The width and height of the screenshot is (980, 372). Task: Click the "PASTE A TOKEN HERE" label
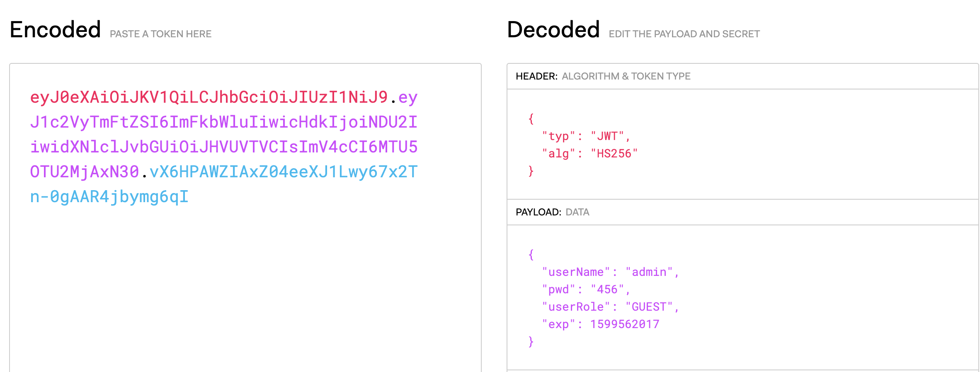[160, 34]
